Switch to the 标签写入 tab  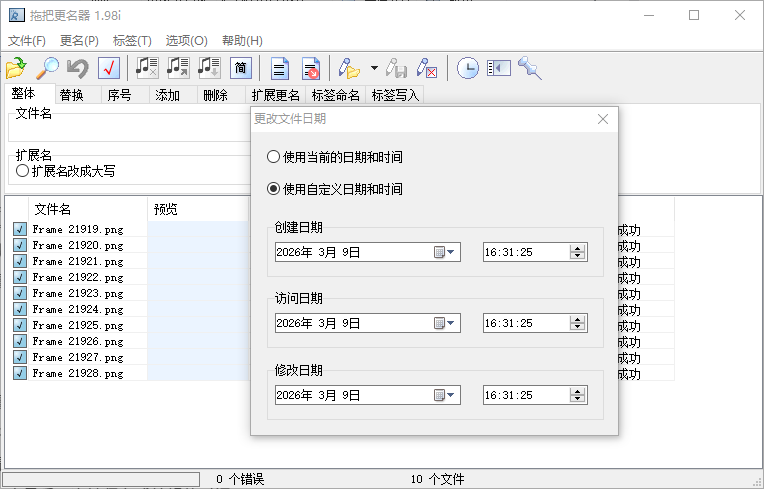[x=395, y=95]
